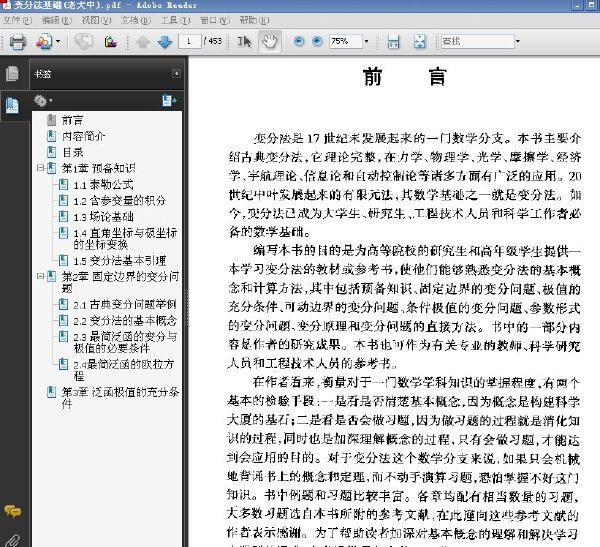Select the 前言 bookmark
This screenshot has width=600, height=547.
(x=73, y=120)
